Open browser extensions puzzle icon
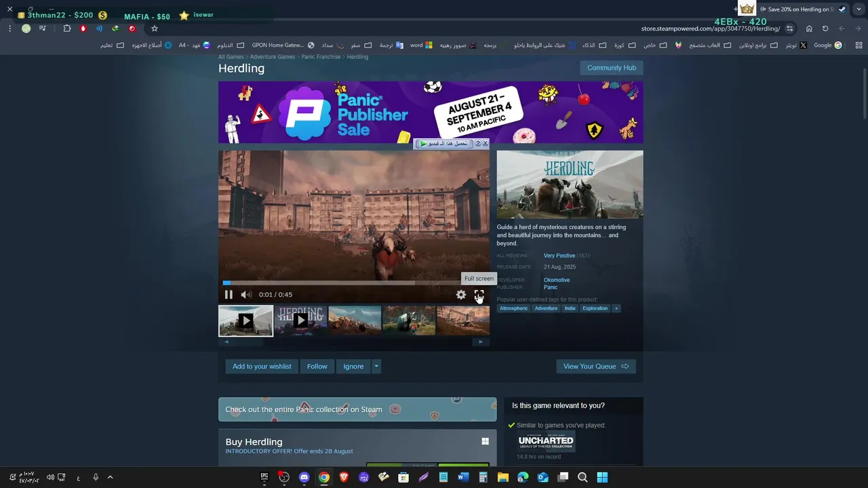Viewport: 868px width, 488px height. 66,28
